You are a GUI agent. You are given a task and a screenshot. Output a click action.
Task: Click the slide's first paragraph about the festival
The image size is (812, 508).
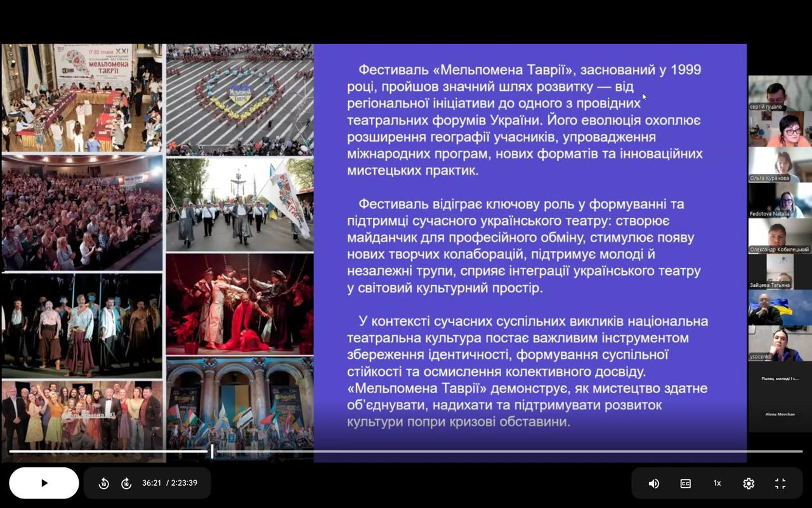525,120
